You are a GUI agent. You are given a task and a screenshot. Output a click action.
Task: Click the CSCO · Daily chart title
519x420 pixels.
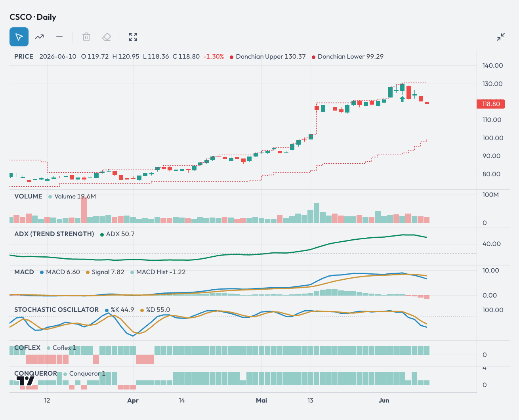point(33,17)
